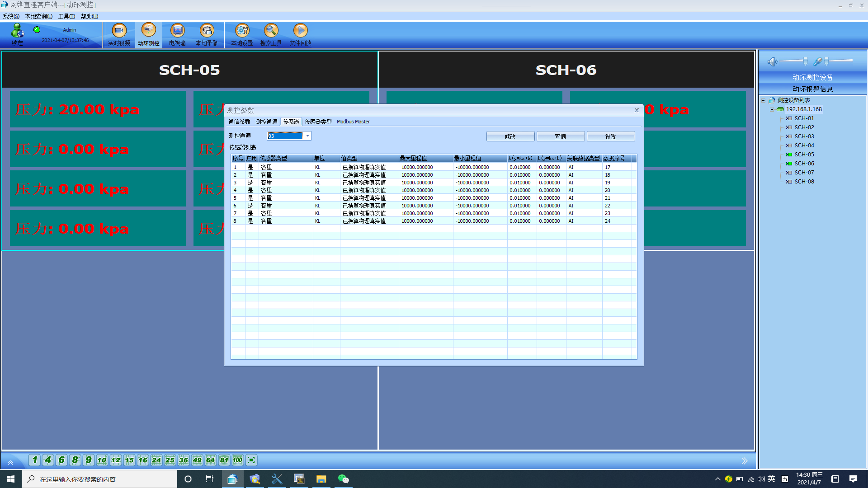
Task: Select SCH-01 in the device tree
Action: pos(804,118)
